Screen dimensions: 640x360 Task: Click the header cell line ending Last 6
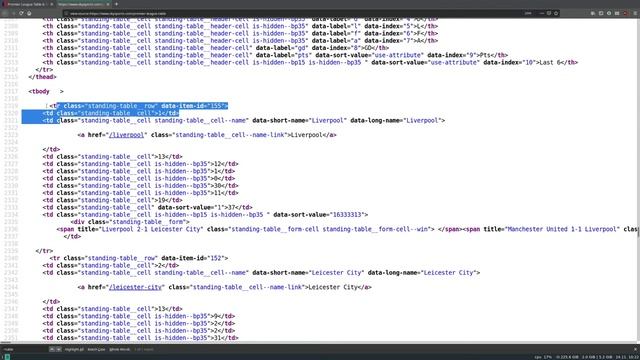[x=310, y=62]
